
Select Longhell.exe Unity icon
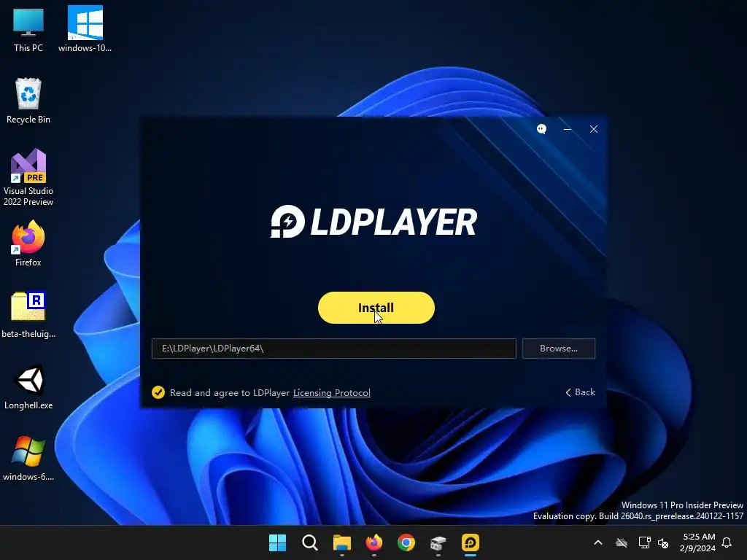(x=28, y=386)
